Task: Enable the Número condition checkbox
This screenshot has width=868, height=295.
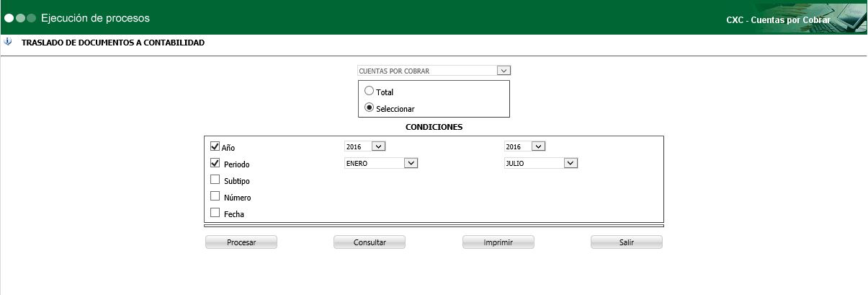Action: point(215,196)
